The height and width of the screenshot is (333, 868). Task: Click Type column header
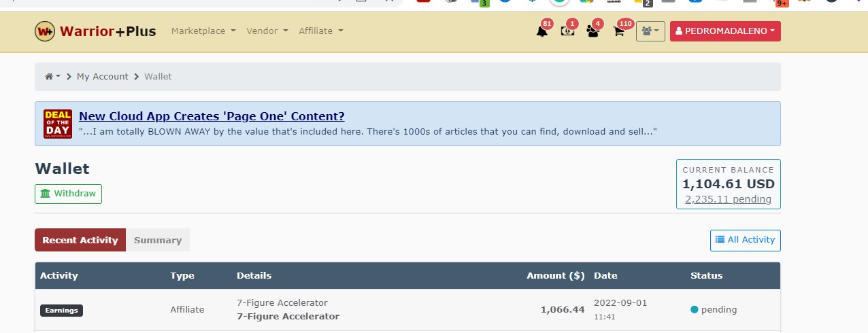(x=182, y=276)
